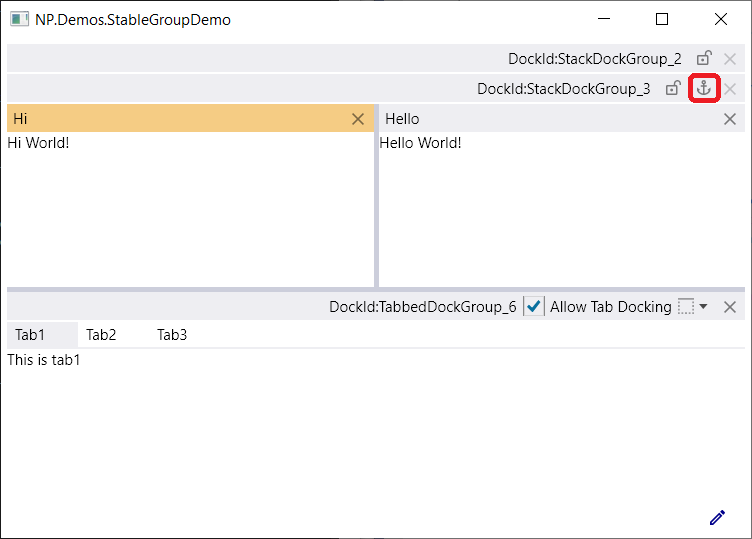This screenshot has height=539, width=752.
Task: Toggle the lock icon on StackDockGroup_3
Action: click(673, 88)
